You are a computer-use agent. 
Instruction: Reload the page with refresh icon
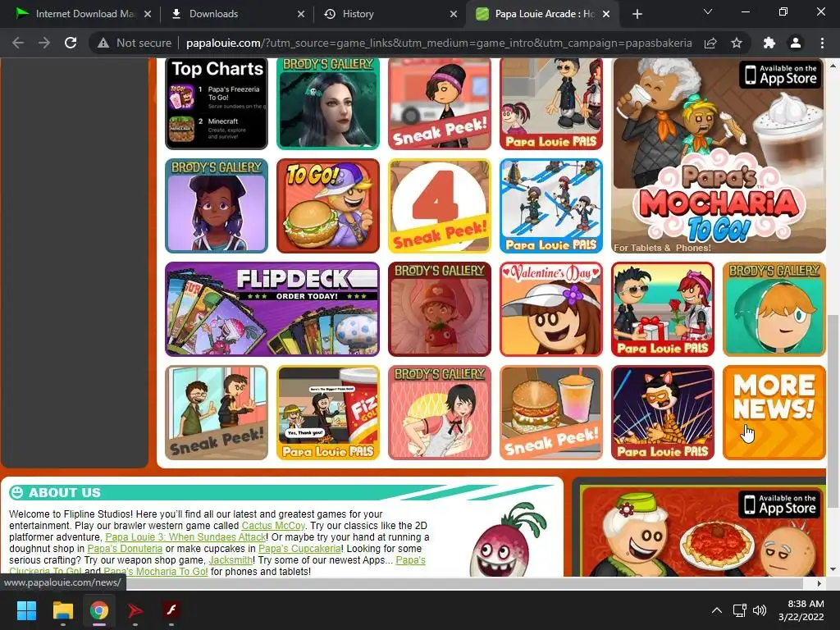[71, 43]
